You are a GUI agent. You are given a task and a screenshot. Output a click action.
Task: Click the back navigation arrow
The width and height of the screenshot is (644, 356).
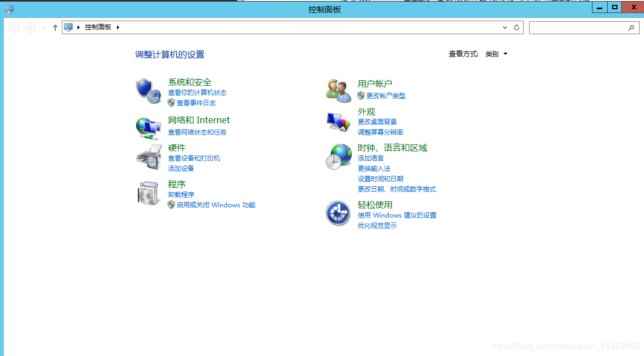pos(15,28)
